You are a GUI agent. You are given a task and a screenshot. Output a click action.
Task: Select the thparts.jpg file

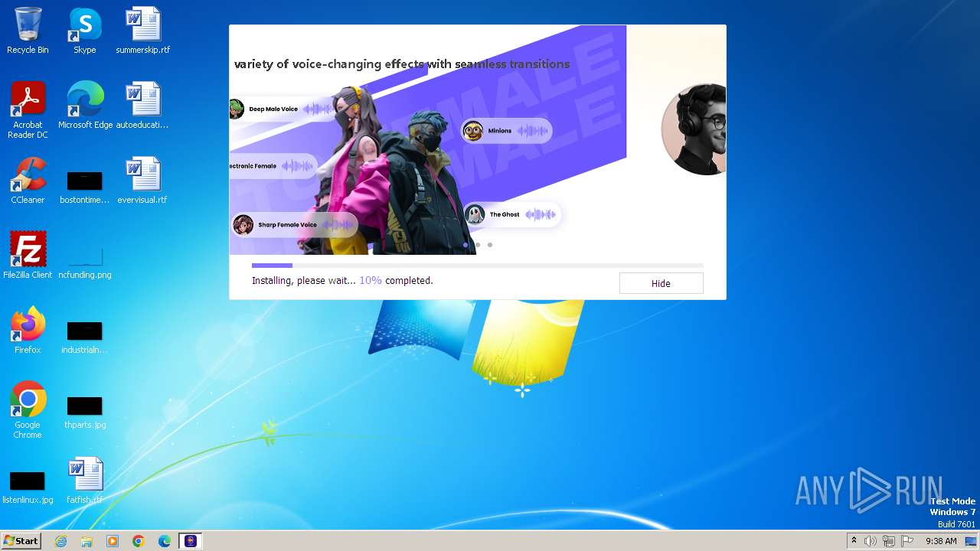coord(85,410)
